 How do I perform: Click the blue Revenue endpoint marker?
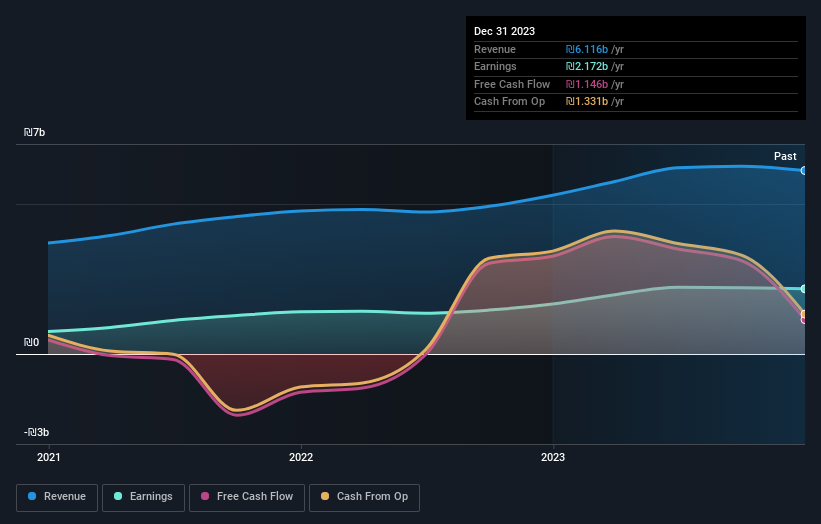click(804, 171)
